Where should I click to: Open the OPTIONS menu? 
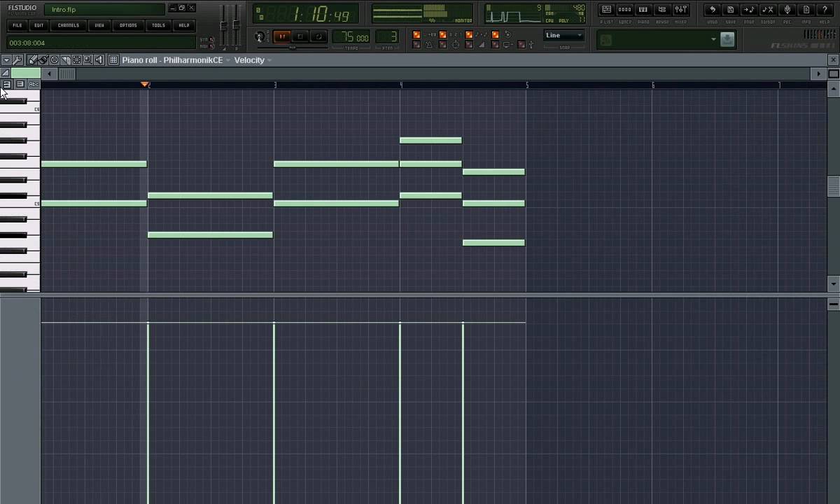[128, 25]
